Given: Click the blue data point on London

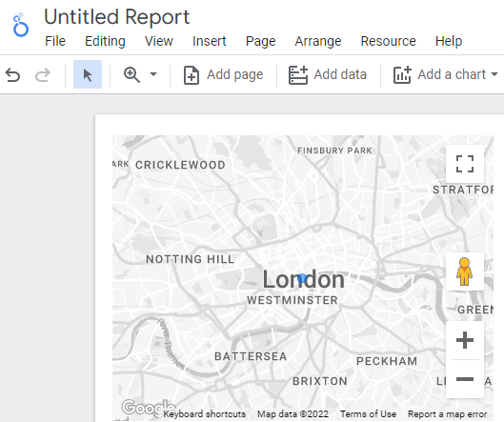Looking at the screenshot, I should tap(302, 278).
